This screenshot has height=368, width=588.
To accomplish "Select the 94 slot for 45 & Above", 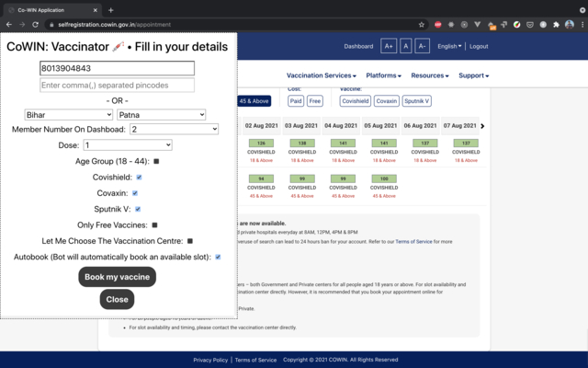I will tap(261, 178).
